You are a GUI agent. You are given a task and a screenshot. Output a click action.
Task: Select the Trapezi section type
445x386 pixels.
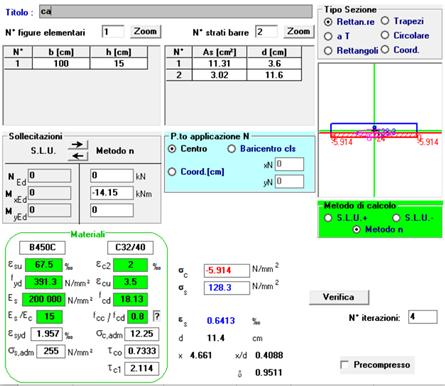(x=402, y=21)
